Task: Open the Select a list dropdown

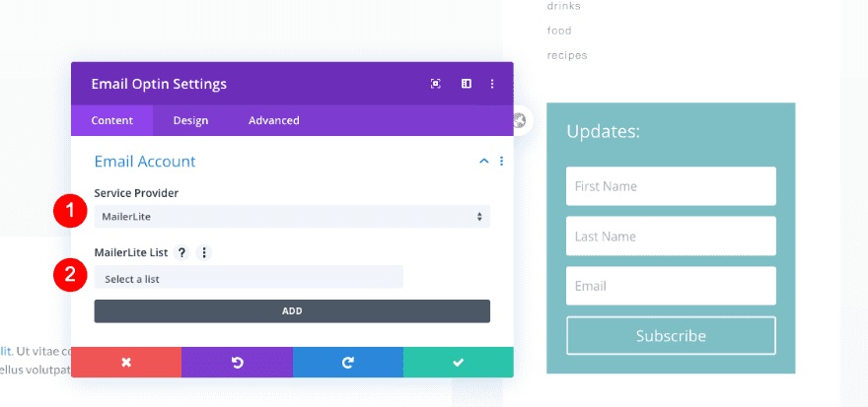Action: 249,279
